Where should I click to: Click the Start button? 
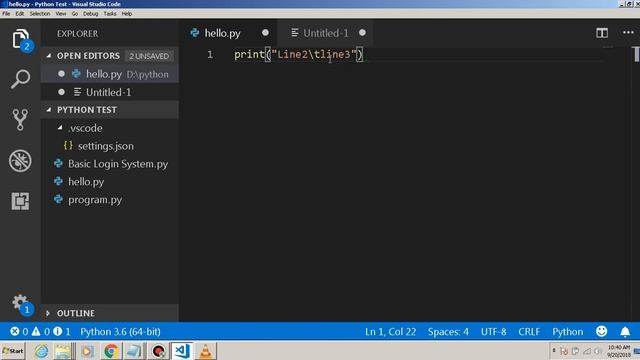point(13,351)
